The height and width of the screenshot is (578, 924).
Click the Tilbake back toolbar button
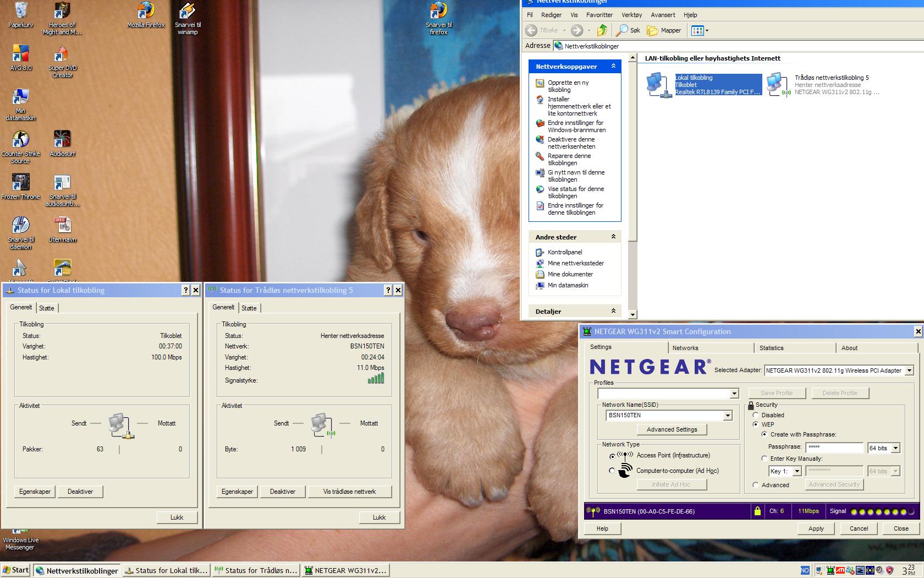click(543, 30)
